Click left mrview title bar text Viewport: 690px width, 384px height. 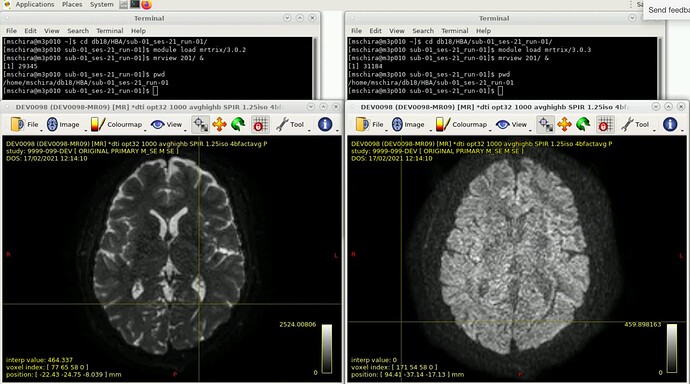coord(149,107)
